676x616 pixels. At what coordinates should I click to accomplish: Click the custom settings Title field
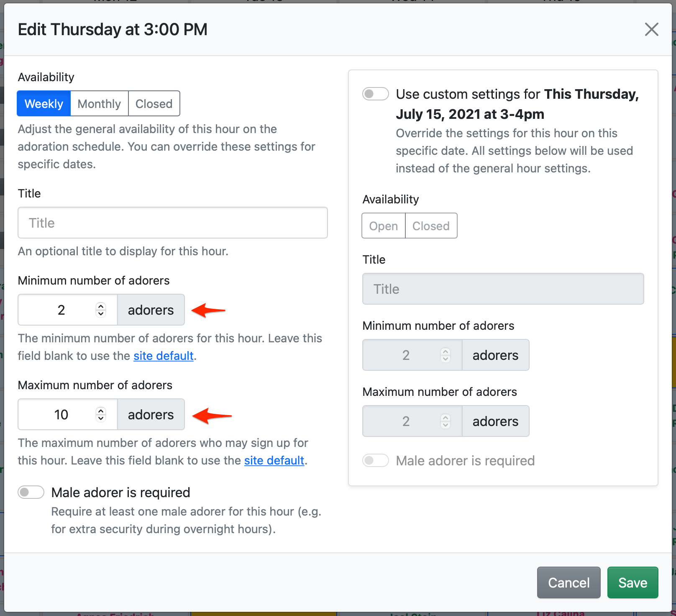click(503, 289)
